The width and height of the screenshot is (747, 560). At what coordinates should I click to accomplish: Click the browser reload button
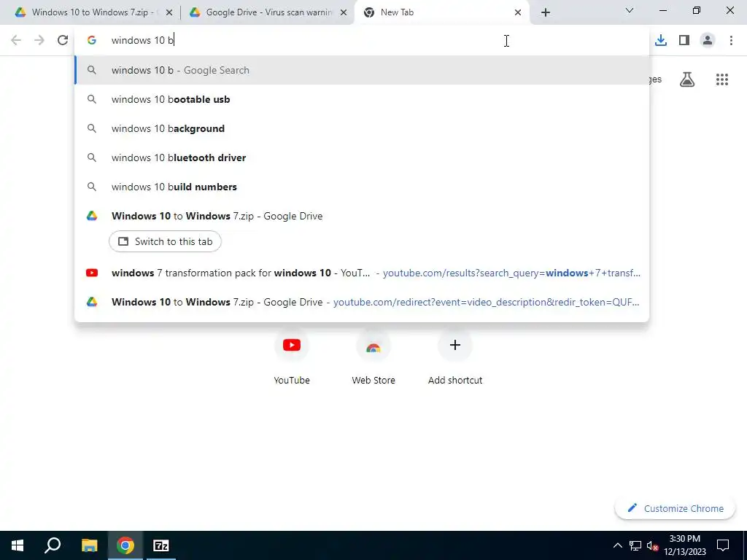63,41
